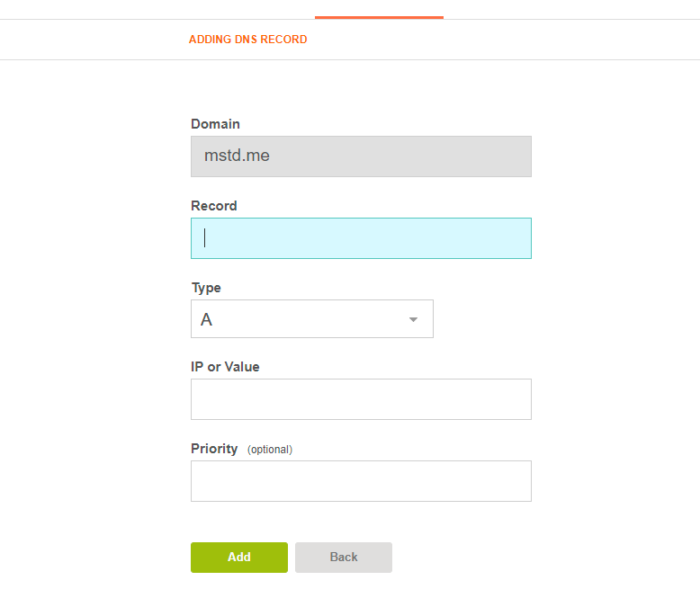The height and width of the screenshot is (616, 700).
Task: Focus the Record input field
Action: (x=361, y=238)
